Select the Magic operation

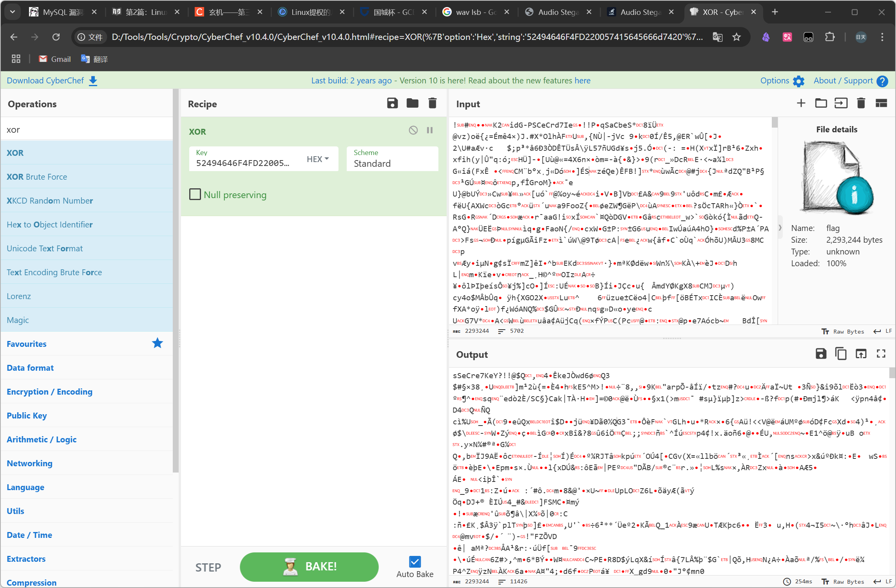click(x=87, y=320)
